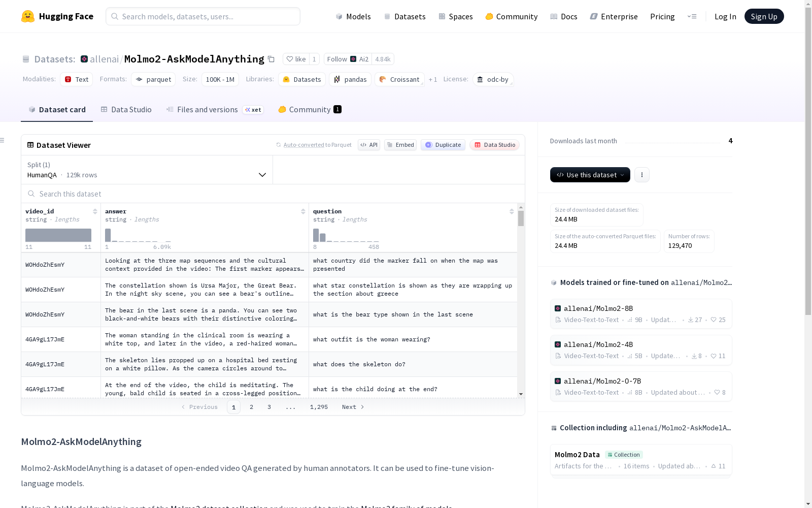Sort the video_id column
The image size is (812, 508).
pos(95,211)
